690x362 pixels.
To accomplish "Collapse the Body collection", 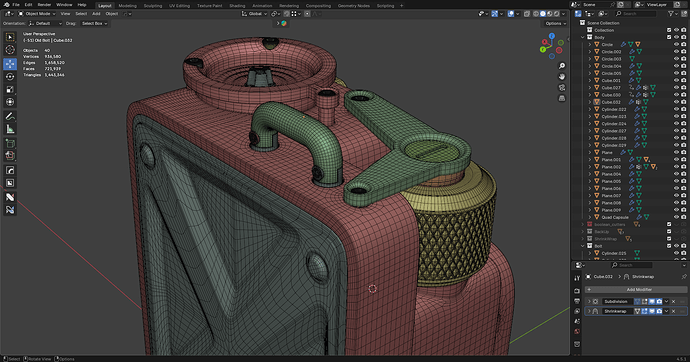I will pyautogui.click(x=583, y=37).
